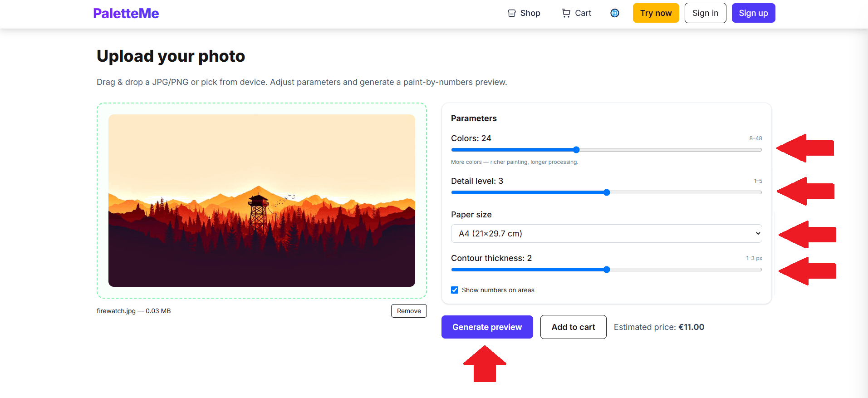Screen dimensions: 868x398
Task: Adjust the Detail level slider handle
Action: pyautogui.click(x=607, y=192)
